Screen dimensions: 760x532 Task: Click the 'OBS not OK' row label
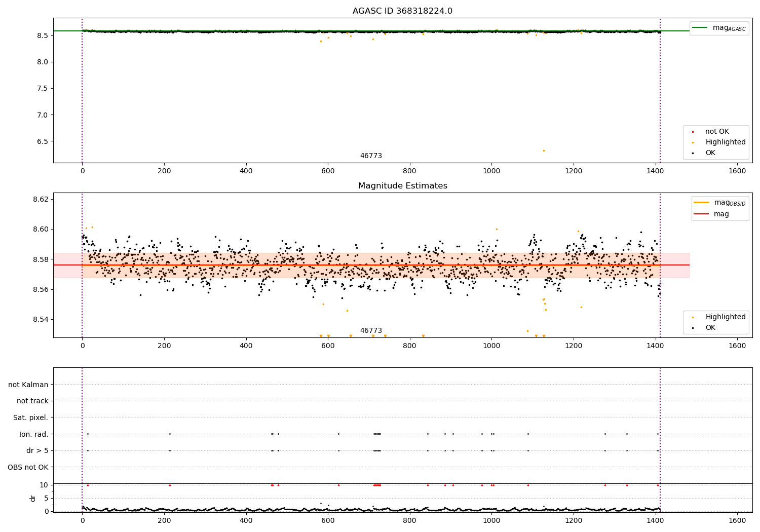click(28, 467)
